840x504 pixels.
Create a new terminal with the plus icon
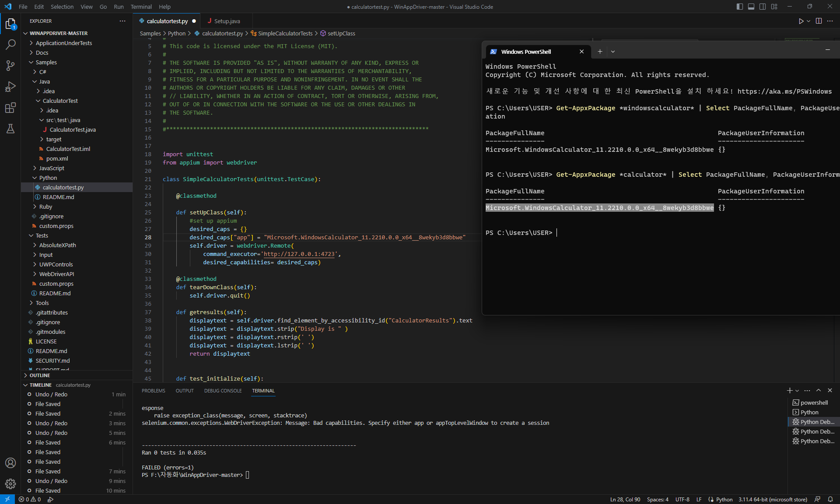click(x=790, y=391)
